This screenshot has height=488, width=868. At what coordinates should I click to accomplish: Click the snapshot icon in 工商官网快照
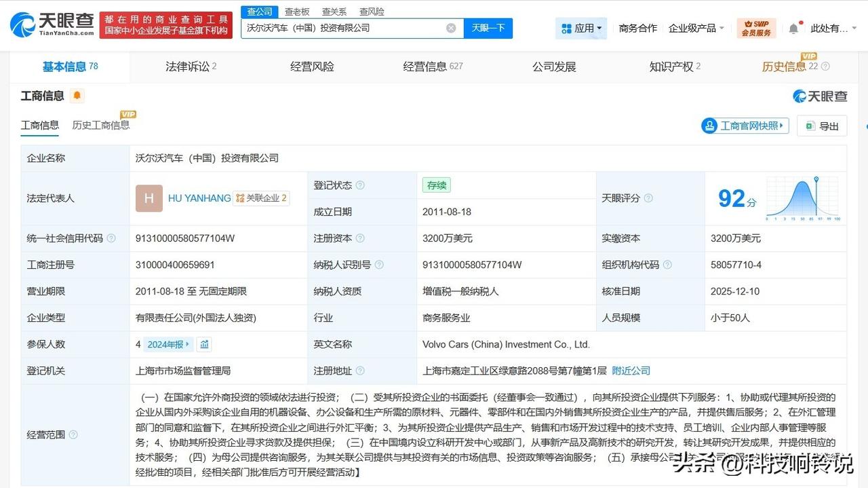click(x=709, y=126)
